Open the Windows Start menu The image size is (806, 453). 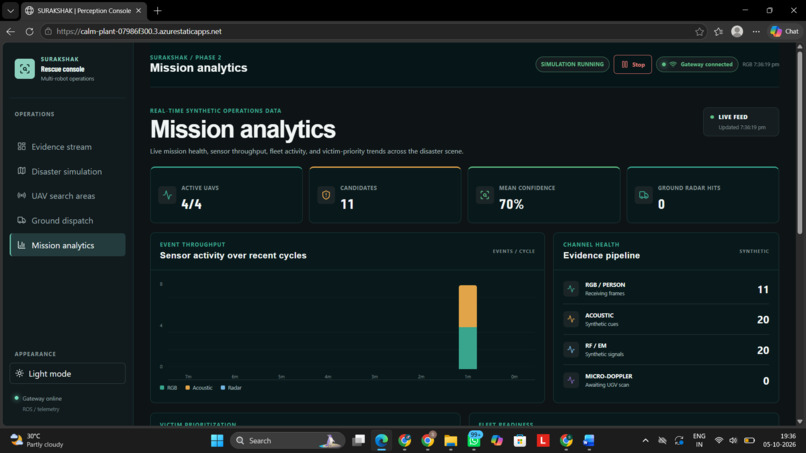[217, 441]
